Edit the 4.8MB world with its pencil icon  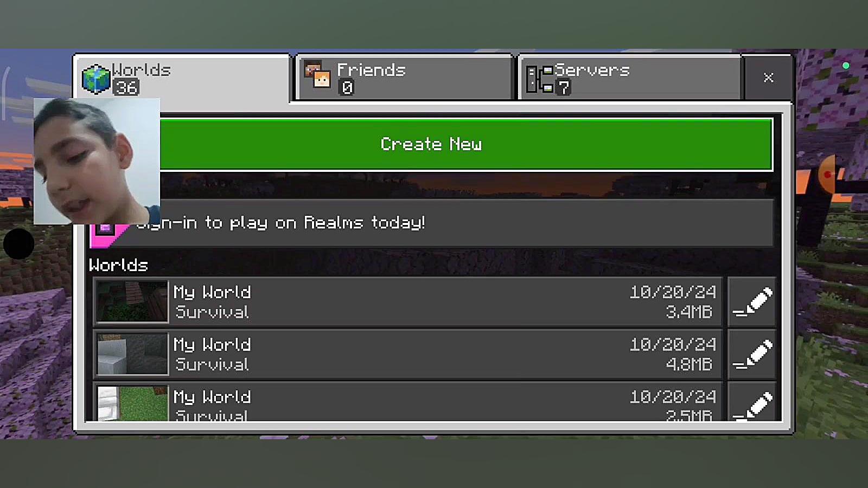click(752, 354)
